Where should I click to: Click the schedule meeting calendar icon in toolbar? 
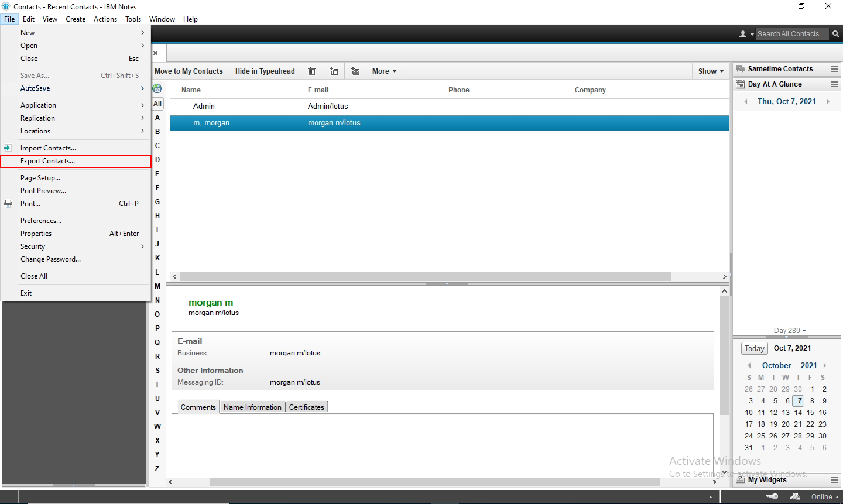(334, 71)
